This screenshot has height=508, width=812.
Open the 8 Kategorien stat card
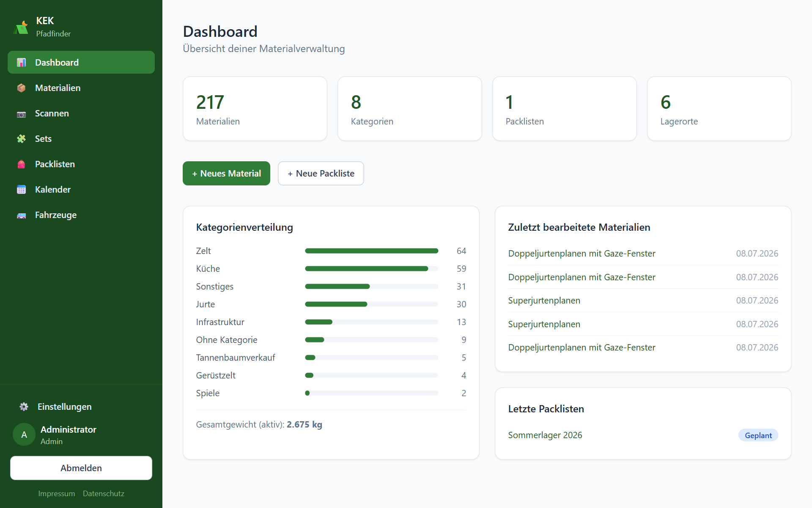(410, 108)
